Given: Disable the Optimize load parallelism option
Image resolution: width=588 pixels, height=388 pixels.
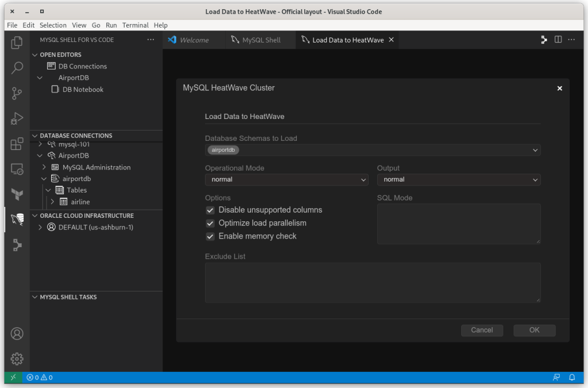Looking at the screenshot, I should pos(210,223).
